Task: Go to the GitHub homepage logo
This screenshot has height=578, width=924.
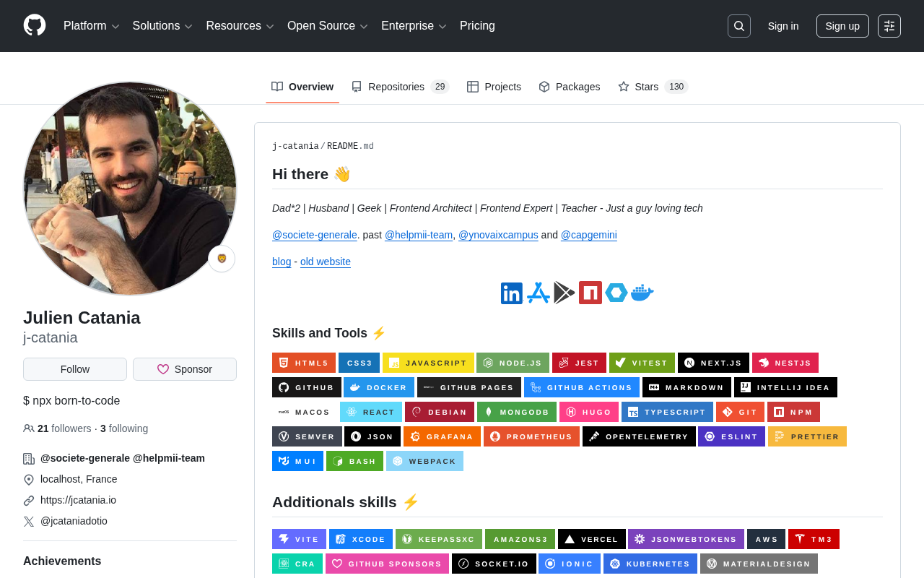Action: [35, 26]
